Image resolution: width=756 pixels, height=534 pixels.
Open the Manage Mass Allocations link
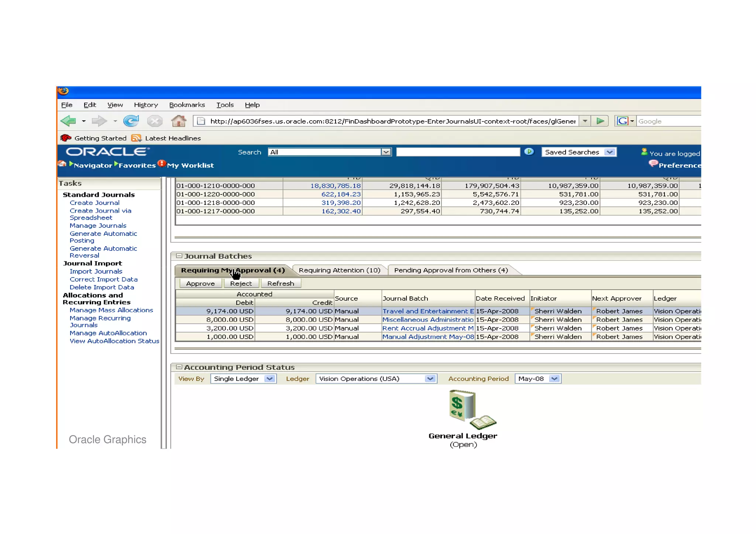click(111, 310)
